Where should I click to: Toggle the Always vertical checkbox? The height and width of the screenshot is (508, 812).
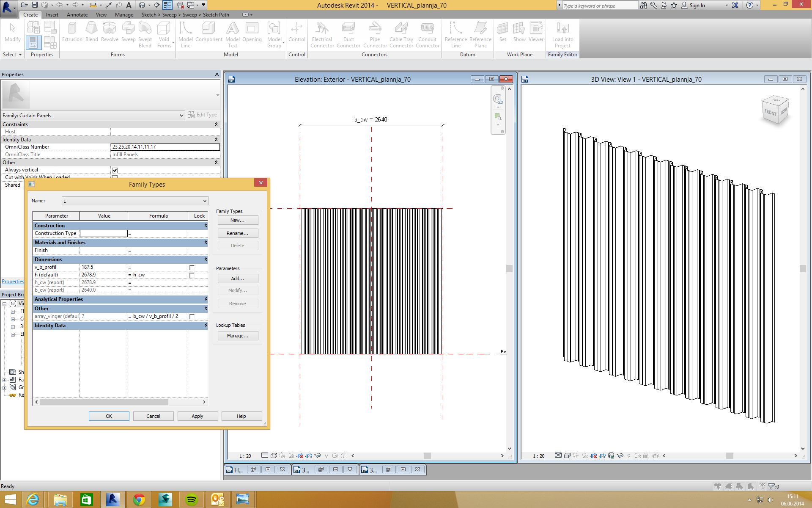pyautogui.click(x=115, y=170)
